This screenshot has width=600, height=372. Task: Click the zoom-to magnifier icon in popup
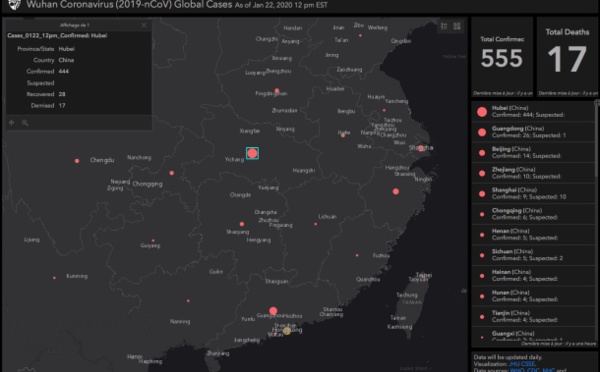click(x=25, y=123)
